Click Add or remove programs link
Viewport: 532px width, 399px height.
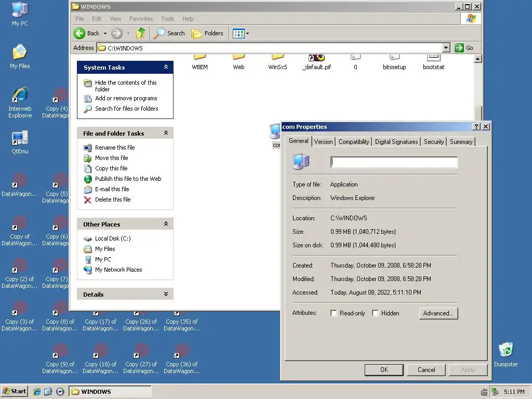(x=126, y=98)
